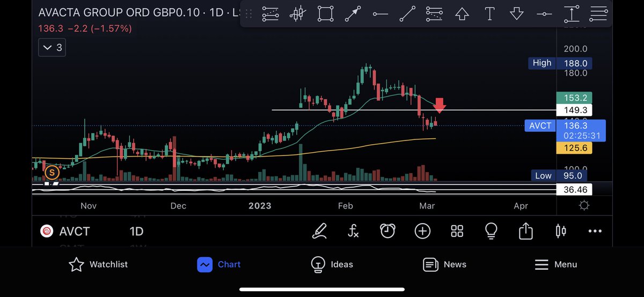Viewport: 644px width, 297px height.
Task: Tap the drawing toolbar grip handle
Action: point(249,13)
